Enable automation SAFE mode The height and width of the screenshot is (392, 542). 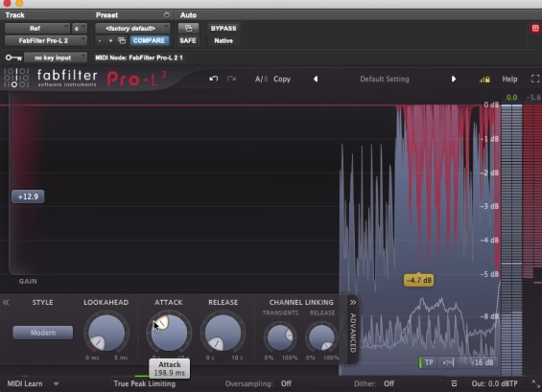188,41
